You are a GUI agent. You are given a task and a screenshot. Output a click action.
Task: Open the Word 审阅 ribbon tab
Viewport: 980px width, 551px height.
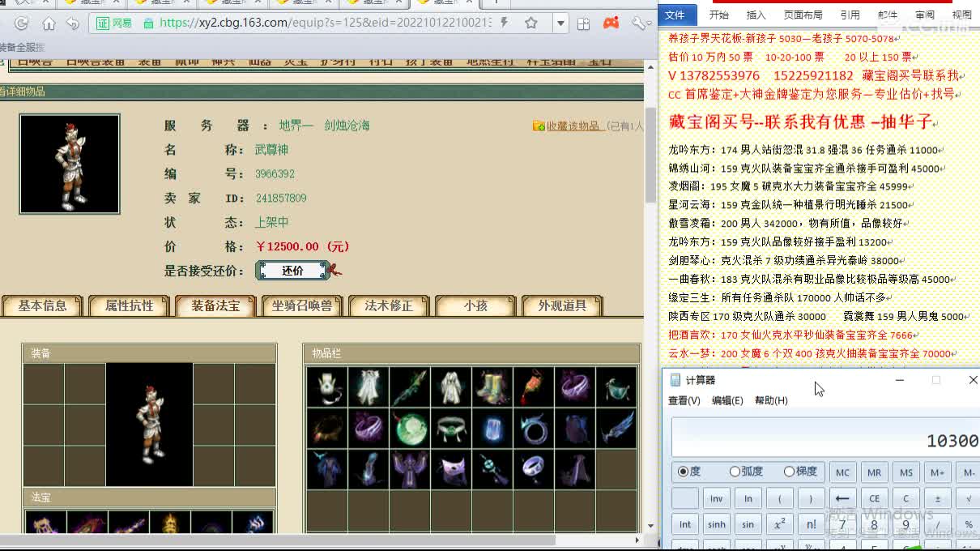click(x=925, y=15)
